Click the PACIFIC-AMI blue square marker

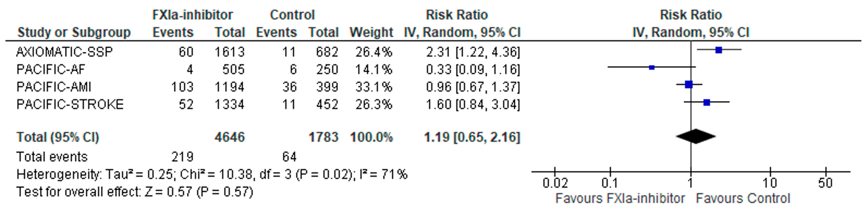[x=689, y=85]
